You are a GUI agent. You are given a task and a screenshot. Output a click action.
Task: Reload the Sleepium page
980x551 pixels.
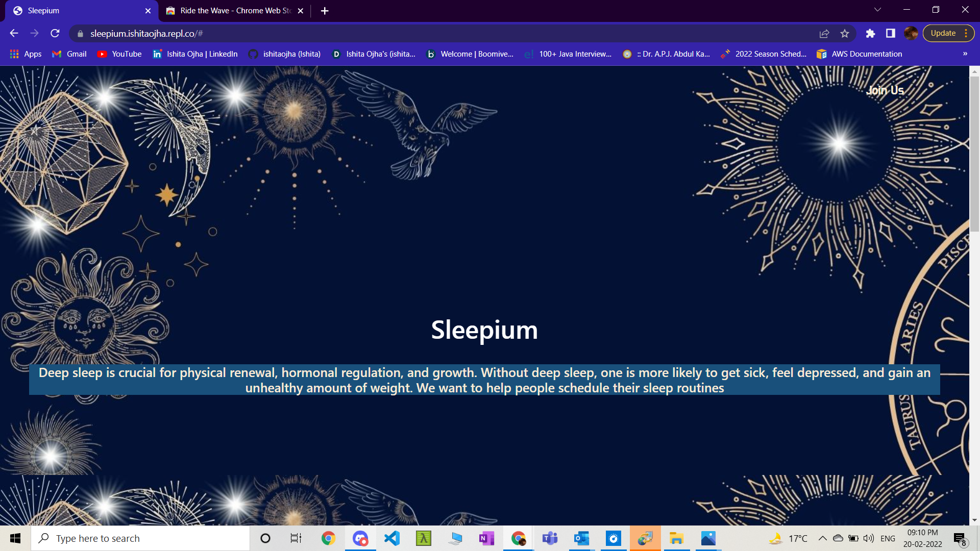coord(55,33)
